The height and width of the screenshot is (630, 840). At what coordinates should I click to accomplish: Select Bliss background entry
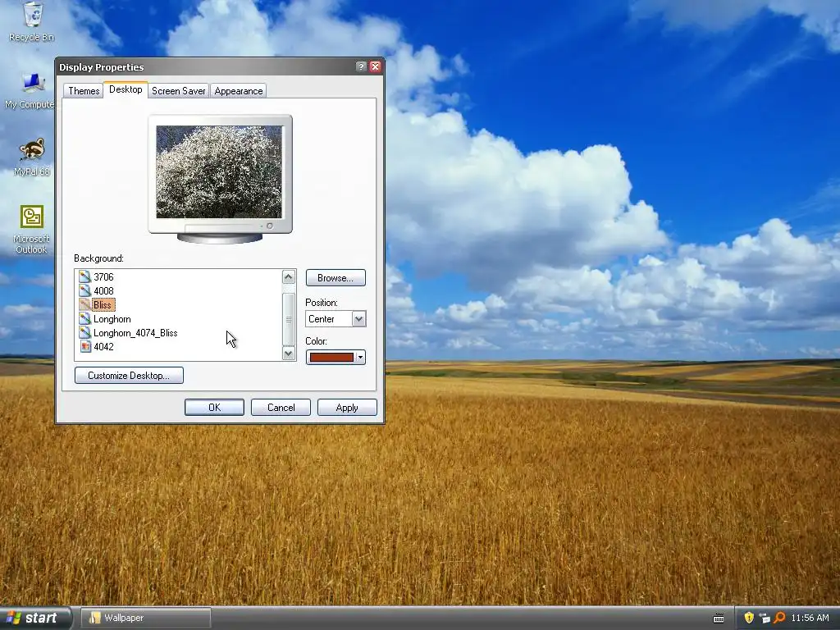(x=103, y=305)
